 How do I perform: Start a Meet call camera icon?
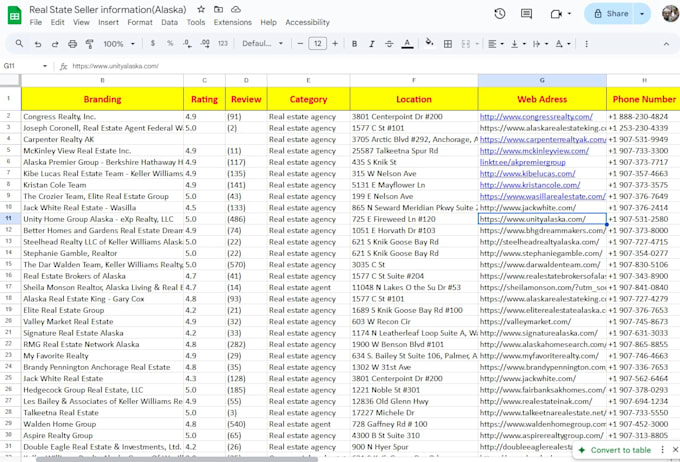556,14
